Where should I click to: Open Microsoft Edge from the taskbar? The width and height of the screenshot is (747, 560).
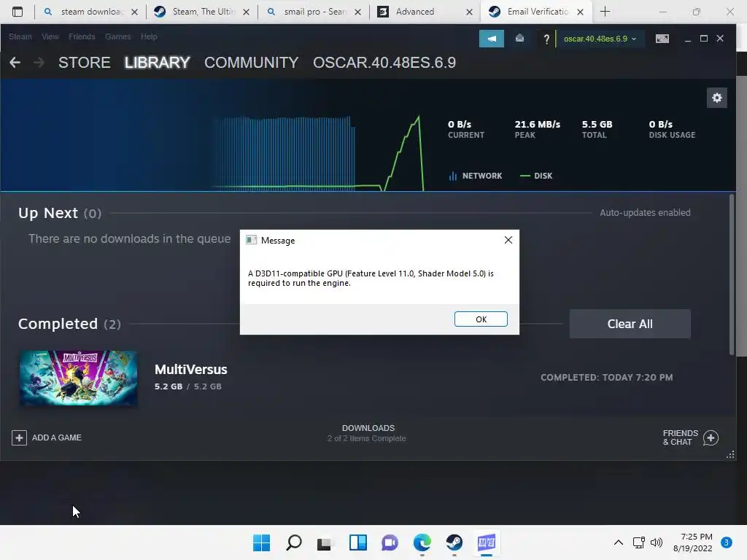pyautogui.click(x=422, y=542)
